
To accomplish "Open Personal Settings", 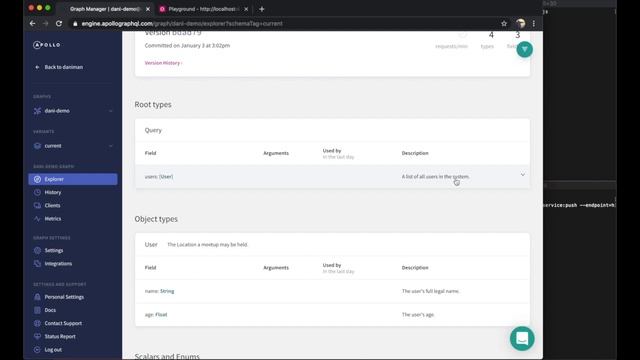I will click(64, 297).
